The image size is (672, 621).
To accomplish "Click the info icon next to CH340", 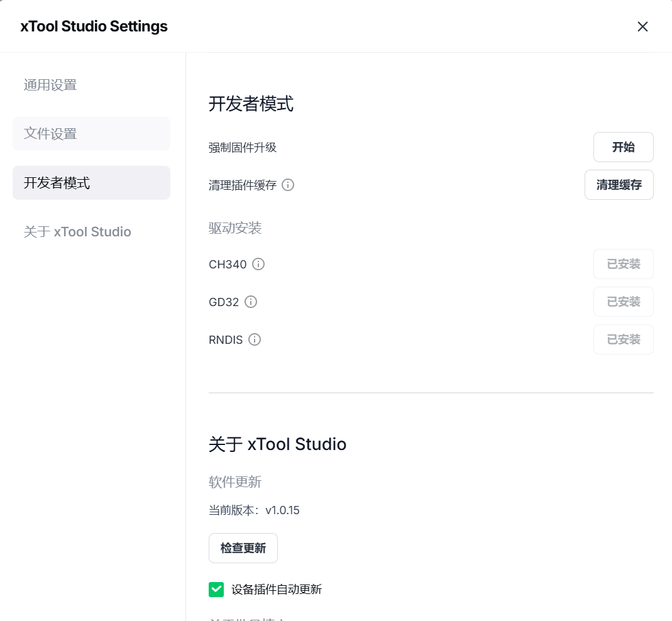I will [258, 264].
